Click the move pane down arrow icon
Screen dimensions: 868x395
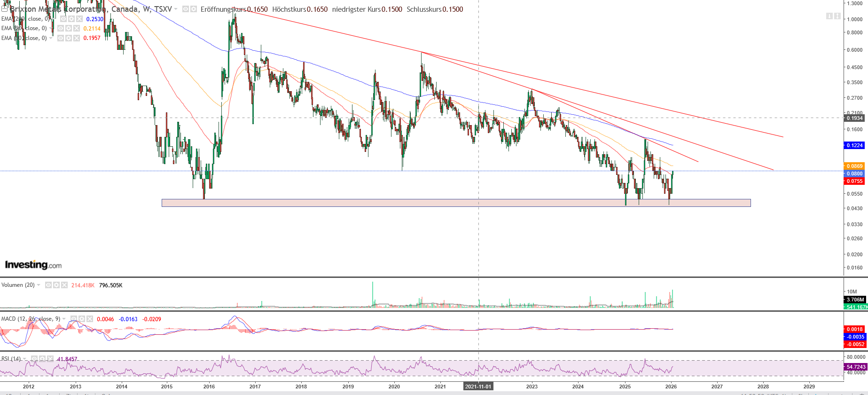(829, 16)
